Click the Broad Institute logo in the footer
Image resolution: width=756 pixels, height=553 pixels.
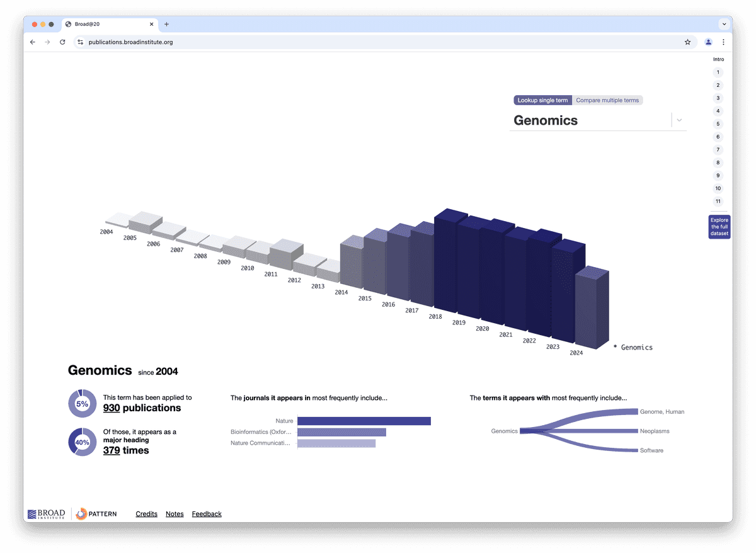(x=45, y=514)
